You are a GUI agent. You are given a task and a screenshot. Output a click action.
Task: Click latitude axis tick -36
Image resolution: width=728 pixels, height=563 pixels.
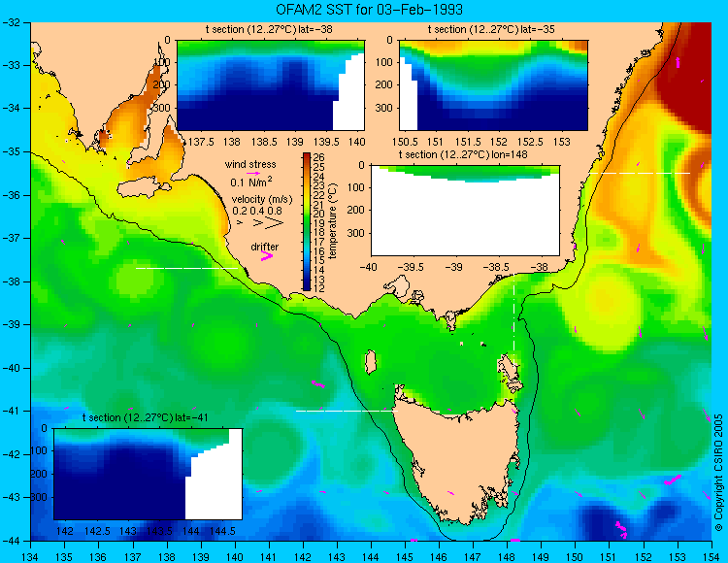(11, 195)
